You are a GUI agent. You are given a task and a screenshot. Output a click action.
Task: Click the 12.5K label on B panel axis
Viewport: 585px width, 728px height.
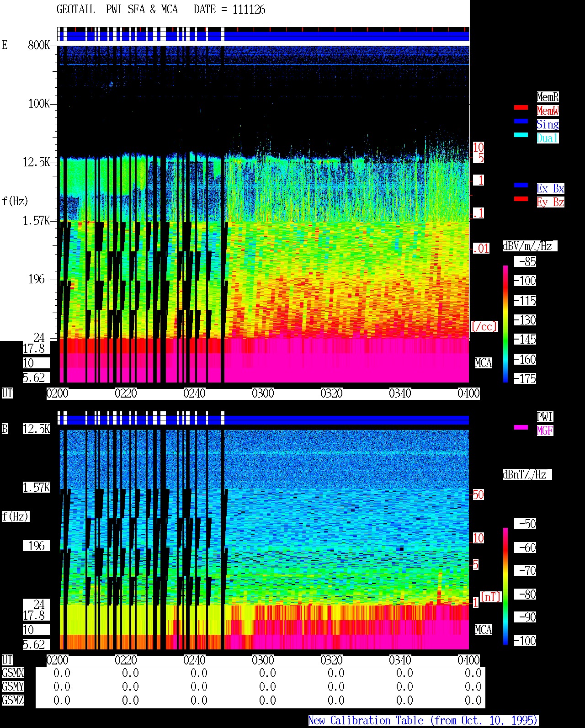tap(37, 429)
